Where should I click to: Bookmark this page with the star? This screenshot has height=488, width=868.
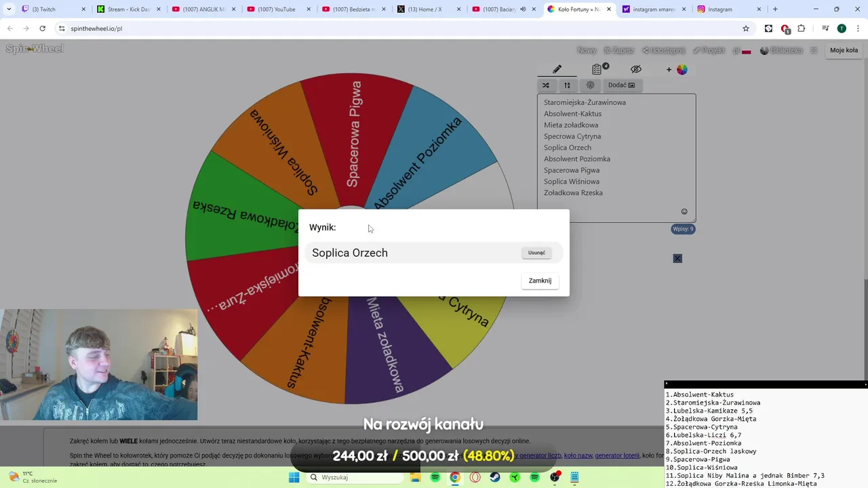[746, 28]
